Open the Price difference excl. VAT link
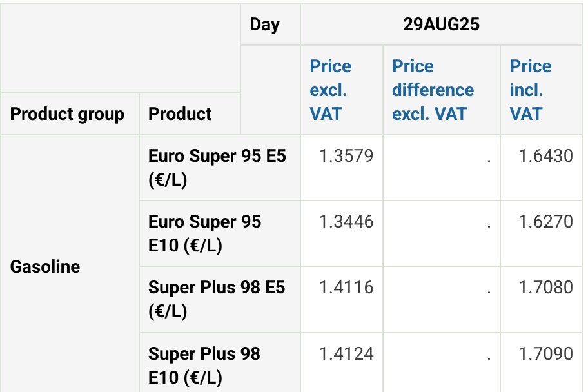The image size is (588, 392). 433,90
